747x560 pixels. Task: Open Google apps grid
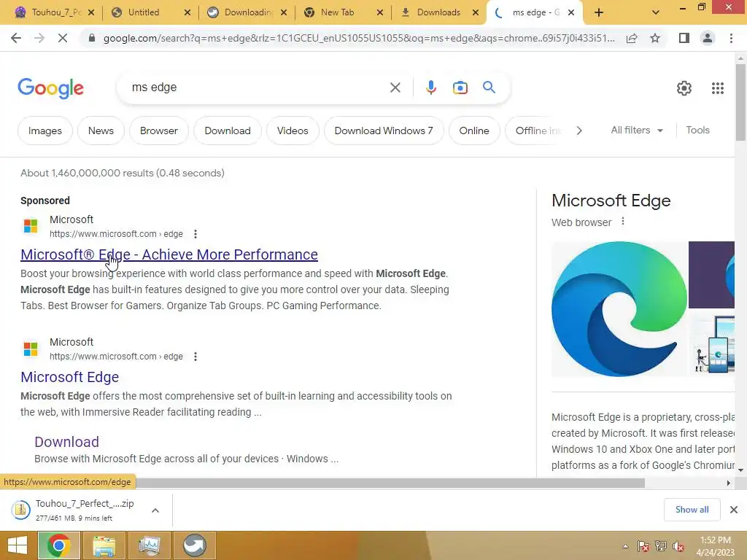(x=718, y=88)
